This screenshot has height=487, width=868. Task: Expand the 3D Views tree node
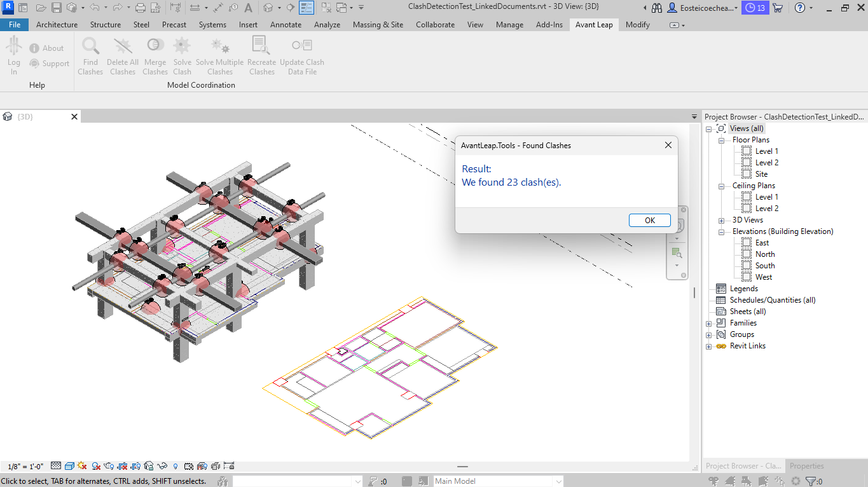(x=722, y=220)
